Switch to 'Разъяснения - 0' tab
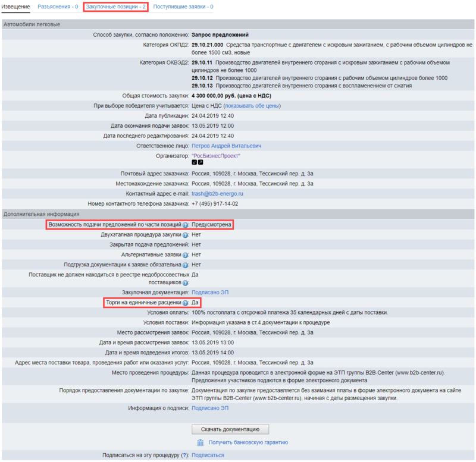This screenshot has height=462, width=476. click(58, 7)
